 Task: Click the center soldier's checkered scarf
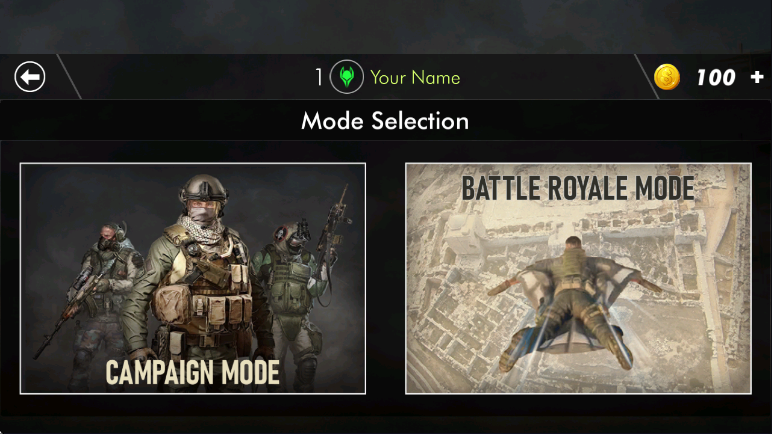click(x=204, y=231)
